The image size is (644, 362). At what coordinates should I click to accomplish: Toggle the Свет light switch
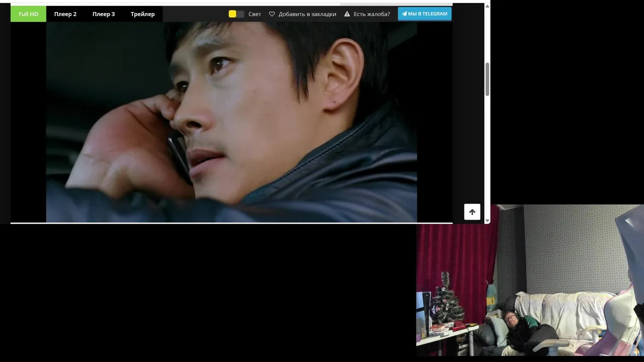[236, 14]
